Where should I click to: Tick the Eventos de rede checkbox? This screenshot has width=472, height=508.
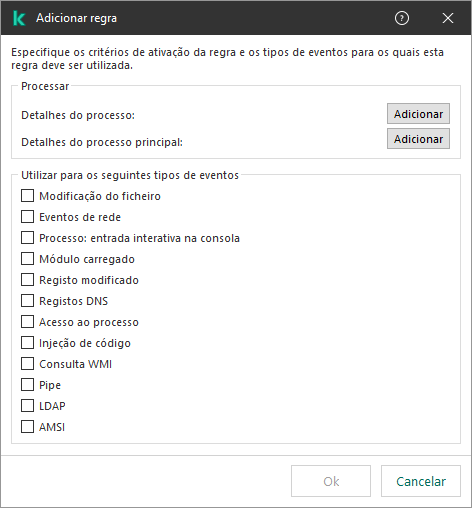coord(27,217)
